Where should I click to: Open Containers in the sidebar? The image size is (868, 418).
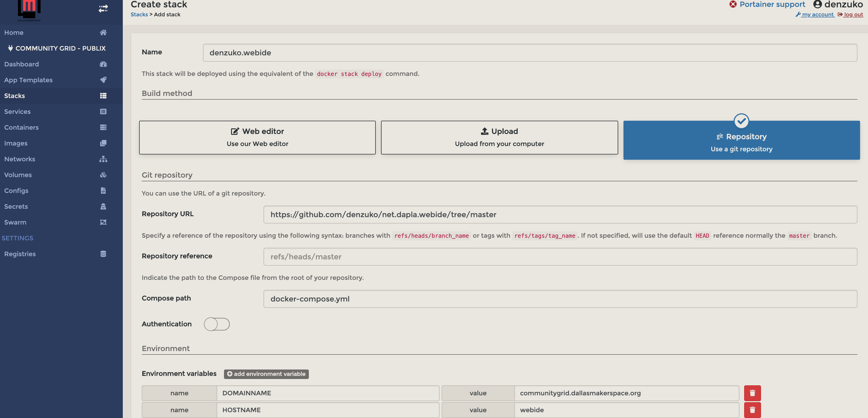click(21, 127)
